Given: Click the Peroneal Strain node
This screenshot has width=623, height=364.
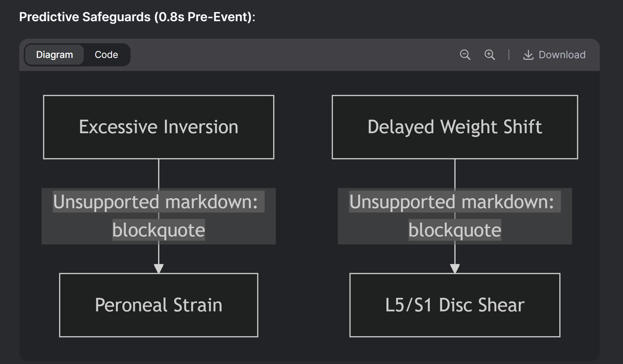Looking at the screenshot, I should (x=158, y=305).
